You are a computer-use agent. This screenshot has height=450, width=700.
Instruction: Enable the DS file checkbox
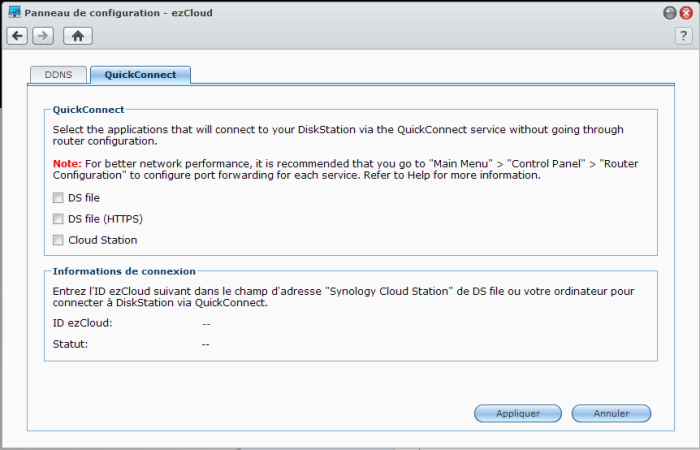[58, 198]
